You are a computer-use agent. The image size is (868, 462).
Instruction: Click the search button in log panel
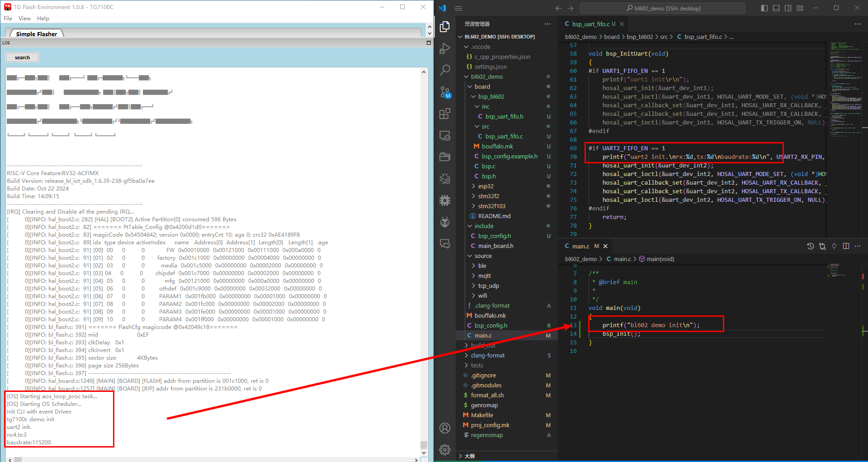click(22, 57)
